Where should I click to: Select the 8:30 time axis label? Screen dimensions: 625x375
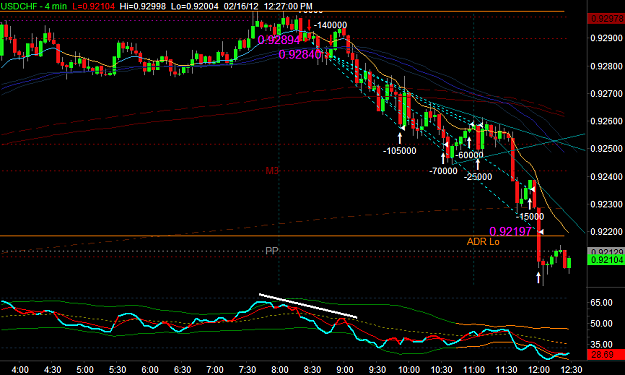click(312, 370)
